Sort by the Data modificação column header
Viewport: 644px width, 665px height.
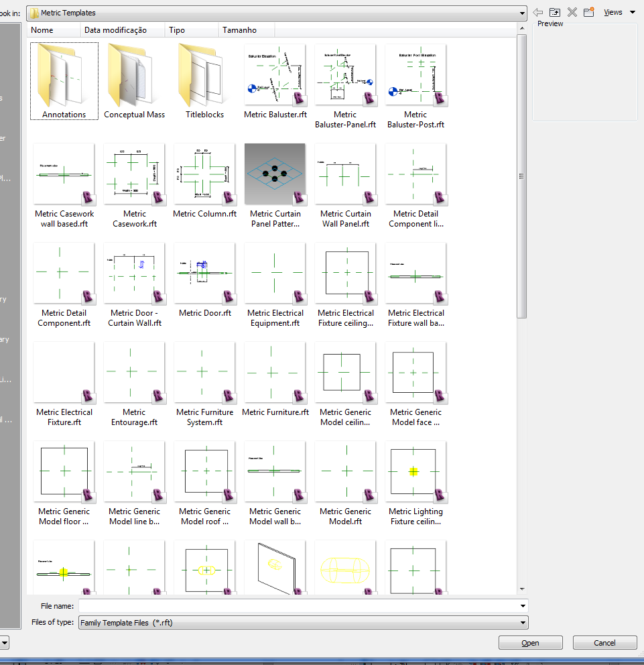tap(123, 30)
